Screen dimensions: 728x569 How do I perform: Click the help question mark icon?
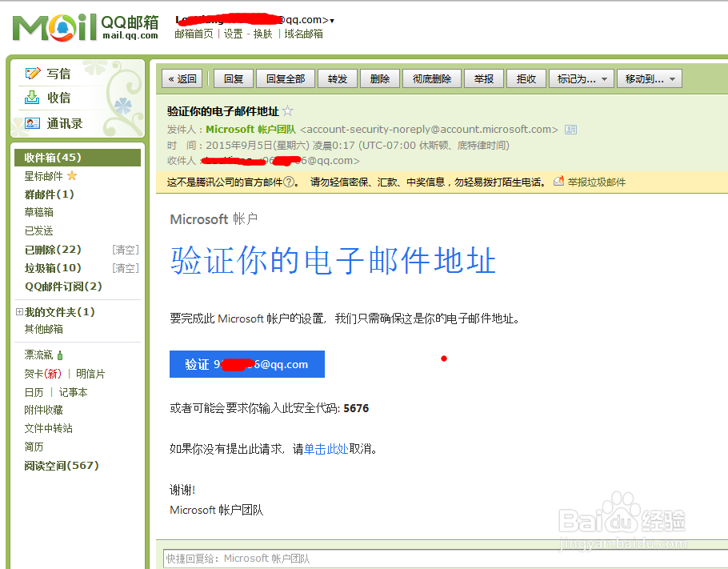(x=289, y=182)
